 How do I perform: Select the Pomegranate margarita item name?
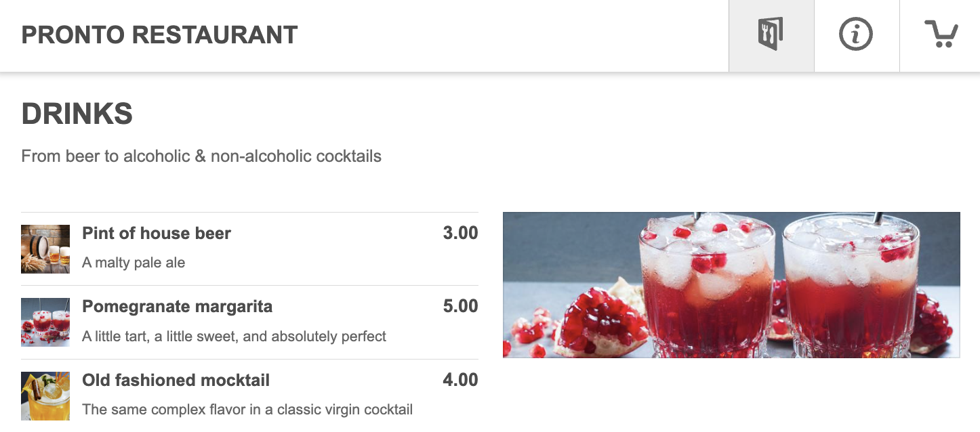[x=177, y=307]
